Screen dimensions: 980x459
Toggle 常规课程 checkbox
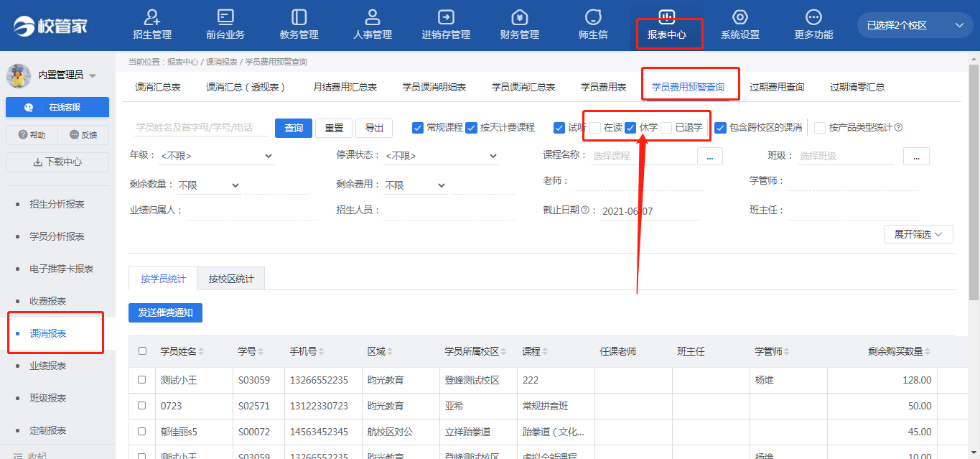pyautogui.click(x=418, y=128)
